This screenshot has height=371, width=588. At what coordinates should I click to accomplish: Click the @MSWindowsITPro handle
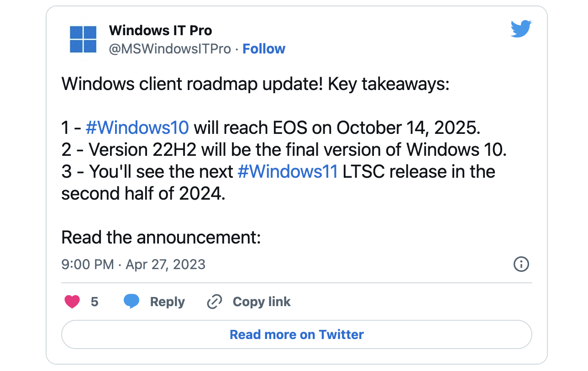click(x=170, y=48)
